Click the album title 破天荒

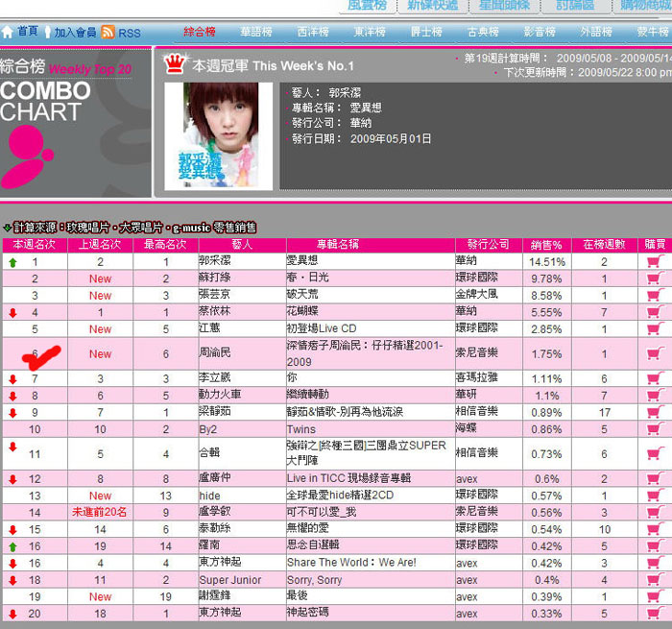tap(302, 294)
